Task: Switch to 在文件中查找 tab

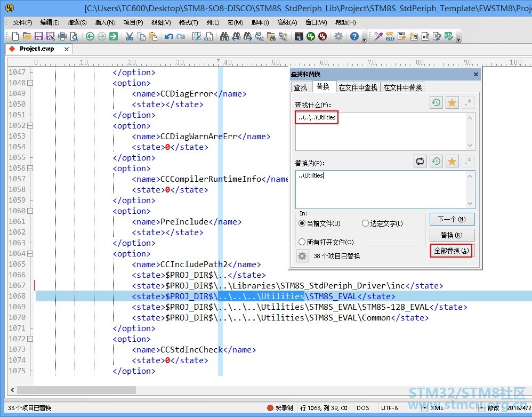Action: click(358, 87)
